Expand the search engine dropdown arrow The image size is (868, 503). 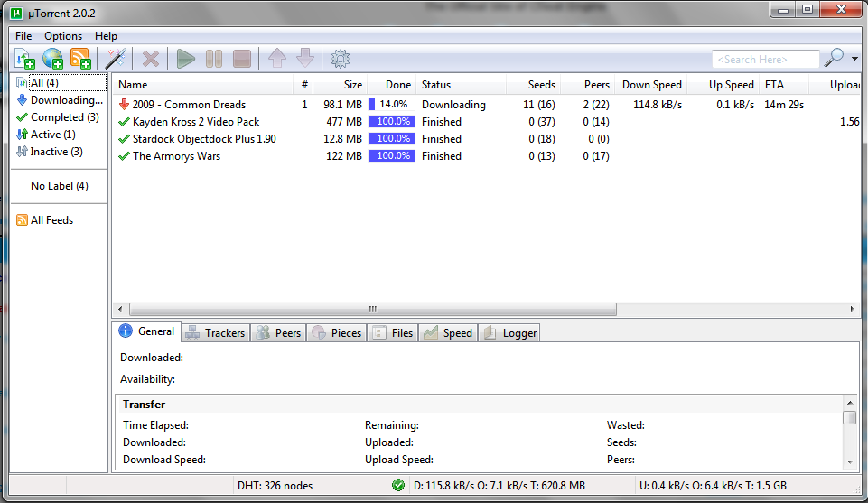(854, 59)
